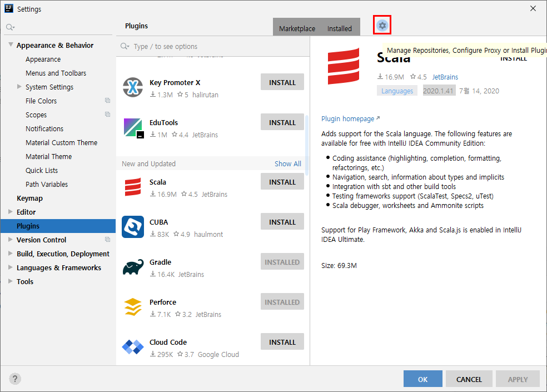
Task: Install Scala from the plugin list
Action: pos(282,181)
